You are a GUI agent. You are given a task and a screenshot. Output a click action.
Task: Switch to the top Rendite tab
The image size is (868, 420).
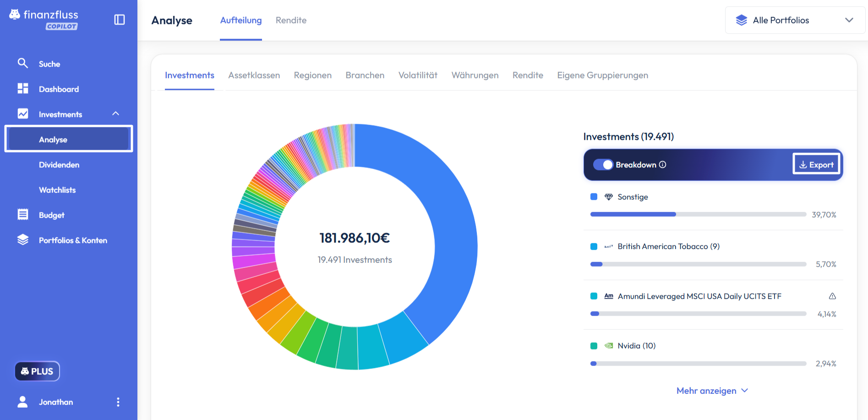click(x=291, y=20)
